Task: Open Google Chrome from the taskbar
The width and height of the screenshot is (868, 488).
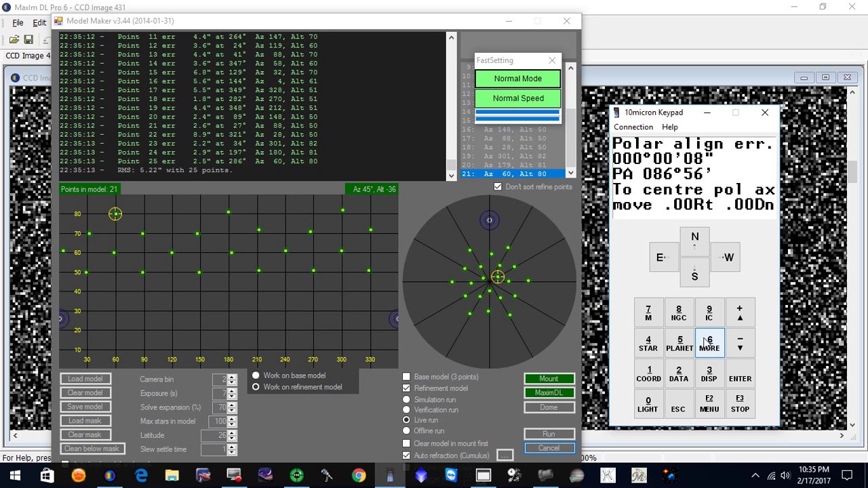Action: point(359,476)
